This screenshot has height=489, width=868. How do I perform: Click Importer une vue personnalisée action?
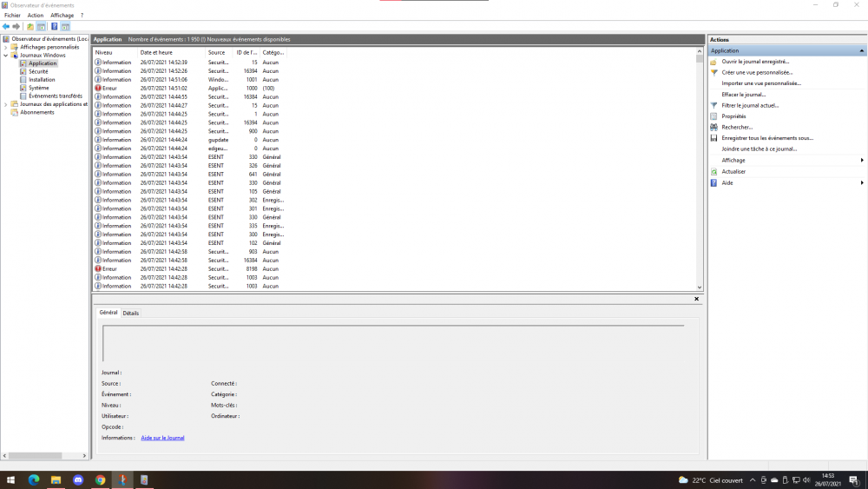click(x=761, y=83)
